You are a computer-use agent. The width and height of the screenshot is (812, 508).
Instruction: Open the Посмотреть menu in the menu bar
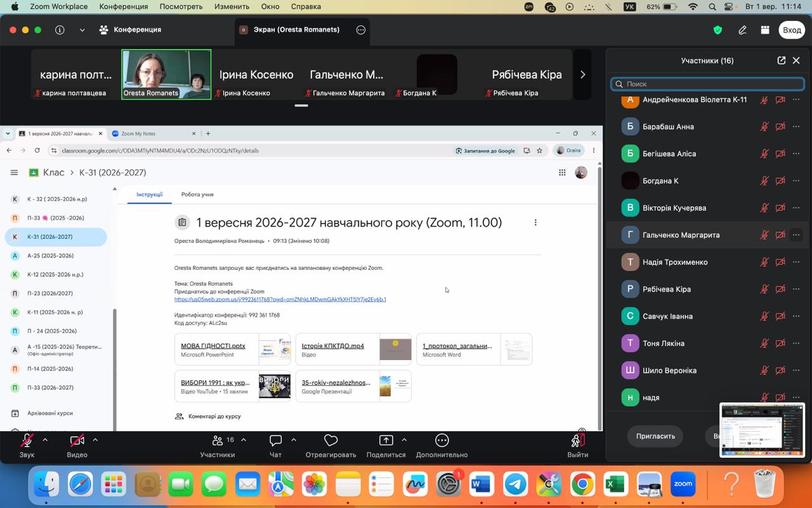[x=181, y=6]
